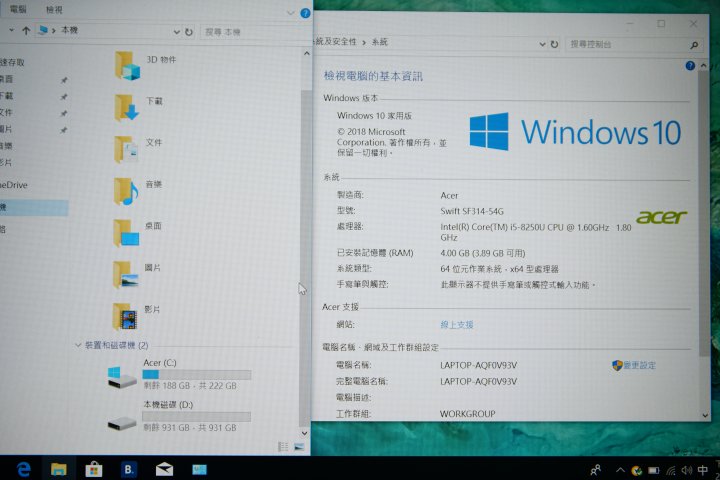Open volume control in tray
Image resolution: width=720 pixels, height=480 pixels.
click(x=686, y=470)
